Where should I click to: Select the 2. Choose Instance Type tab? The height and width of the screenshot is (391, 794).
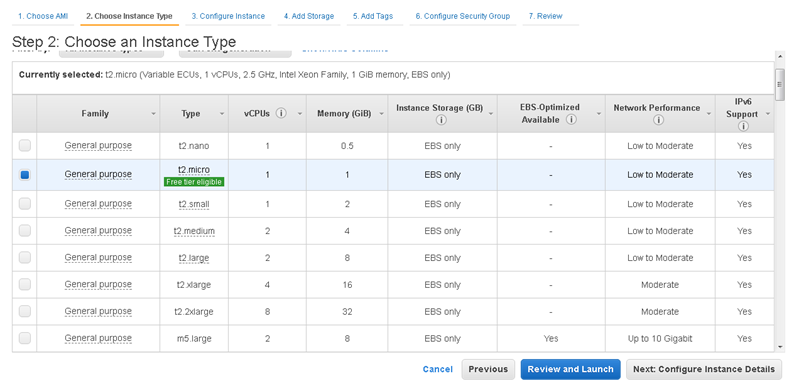[129, 16]
